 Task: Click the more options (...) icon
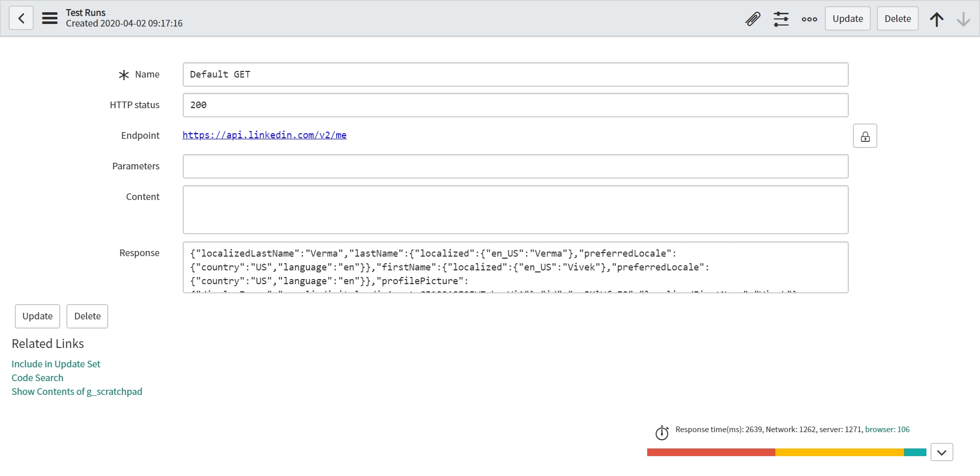808,19
